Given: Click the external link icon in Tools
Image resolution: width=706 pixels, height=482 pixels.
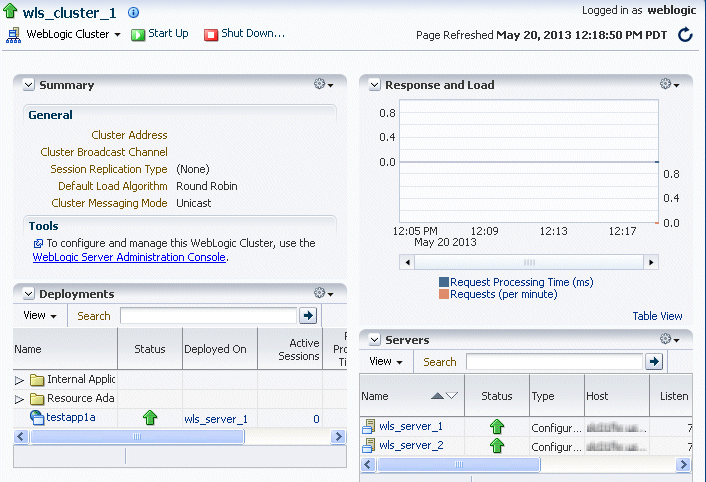Looking at the screenshot, I should point(38,243).
